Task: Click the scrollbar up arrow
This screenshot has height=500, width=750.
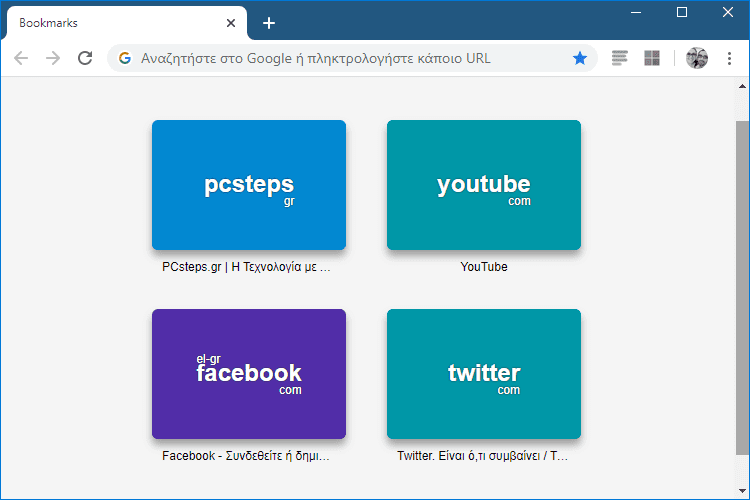Action: 742,86
